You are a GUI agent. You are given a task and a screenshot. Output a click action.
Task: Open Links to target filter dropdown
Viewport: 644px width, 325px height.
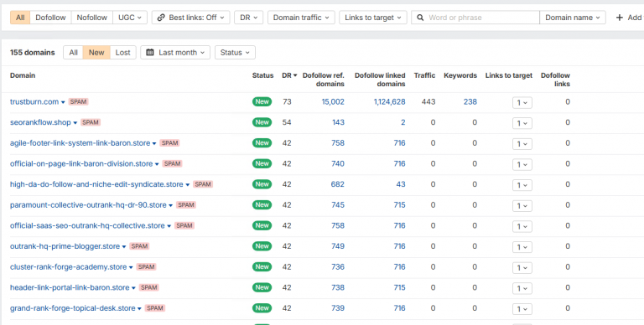373,18
